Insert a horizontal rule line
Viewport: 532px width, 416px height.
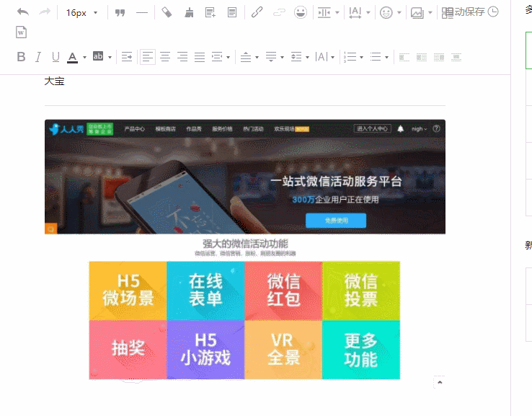tap(142, 13)
